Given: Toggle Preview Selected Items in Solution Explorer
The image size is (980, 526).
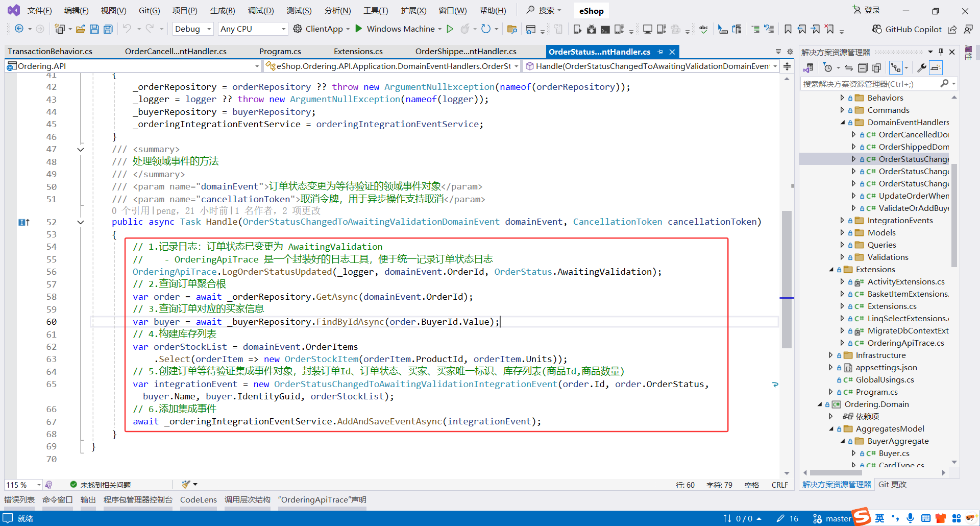Looking at the screenshot, I should pos(936,68).
